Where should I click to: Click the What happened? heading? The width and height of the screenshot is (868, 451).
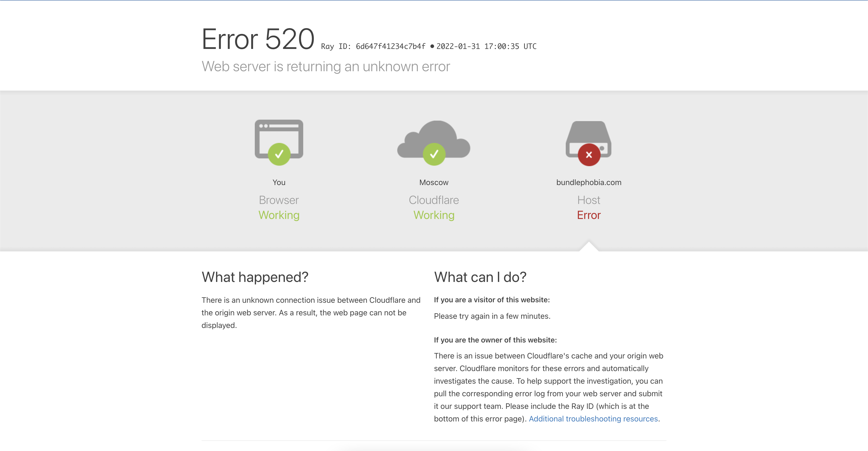pos(255,277)
